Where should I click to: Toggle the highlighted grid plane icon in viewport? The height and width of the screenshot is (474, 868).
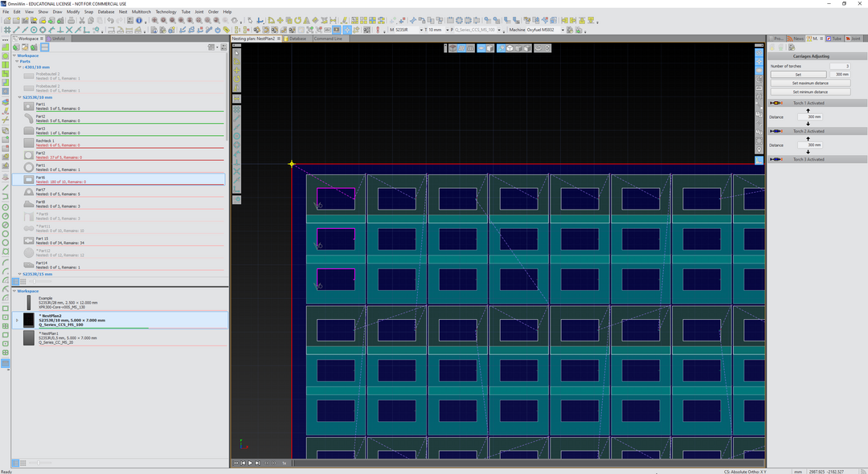coord(461,48)
